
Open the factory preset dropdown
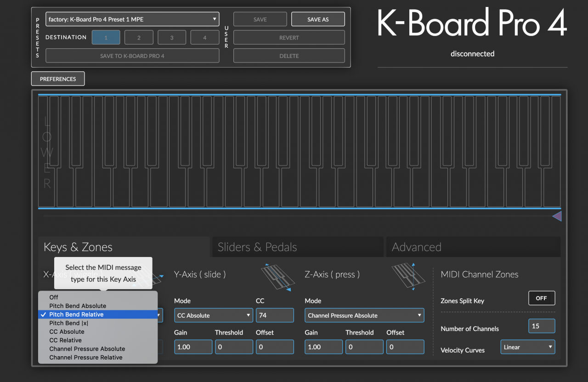tap(132, 19)
